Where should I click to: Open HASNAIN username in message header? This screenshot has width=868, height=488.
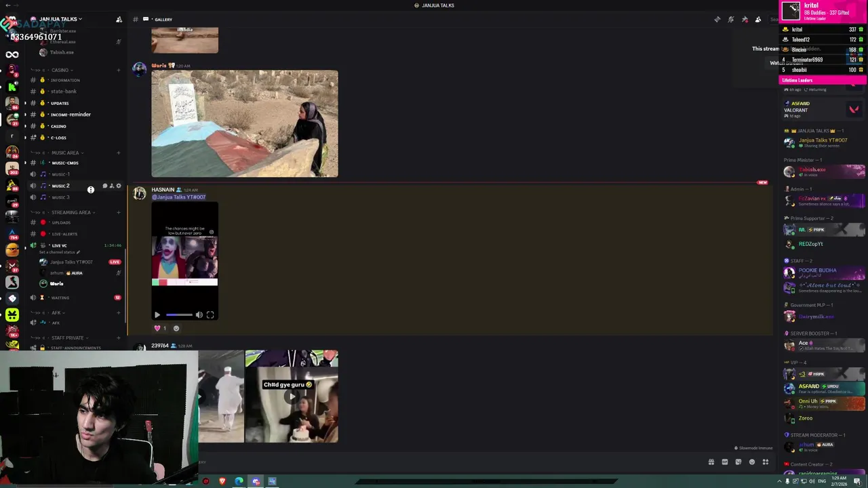click(163, 190)
